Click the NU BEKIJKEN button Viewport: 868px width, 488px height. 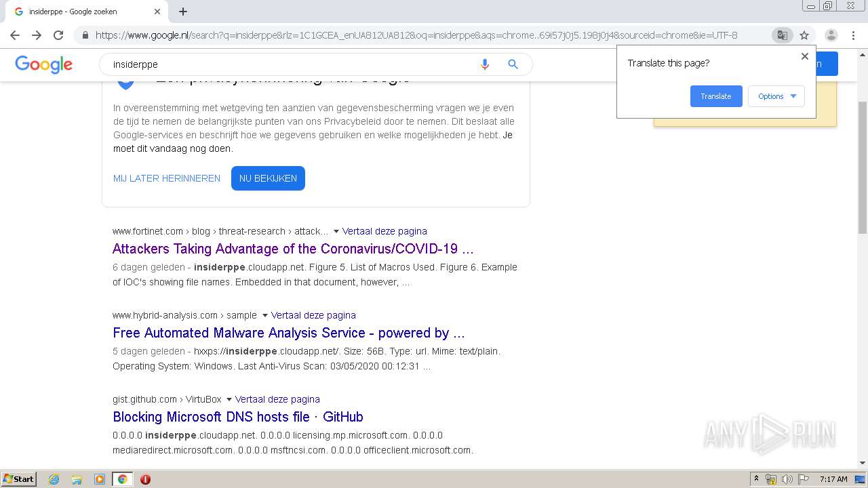tap(268, 178)
